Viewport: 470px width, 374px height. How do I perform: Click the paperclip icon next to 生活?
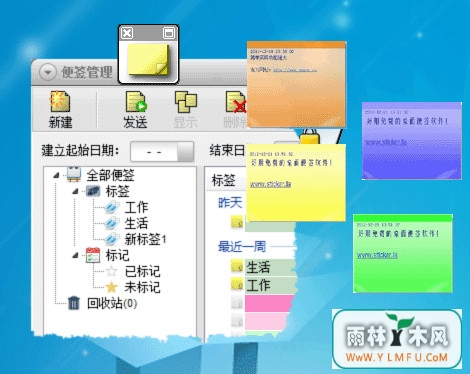pos(112,223)
